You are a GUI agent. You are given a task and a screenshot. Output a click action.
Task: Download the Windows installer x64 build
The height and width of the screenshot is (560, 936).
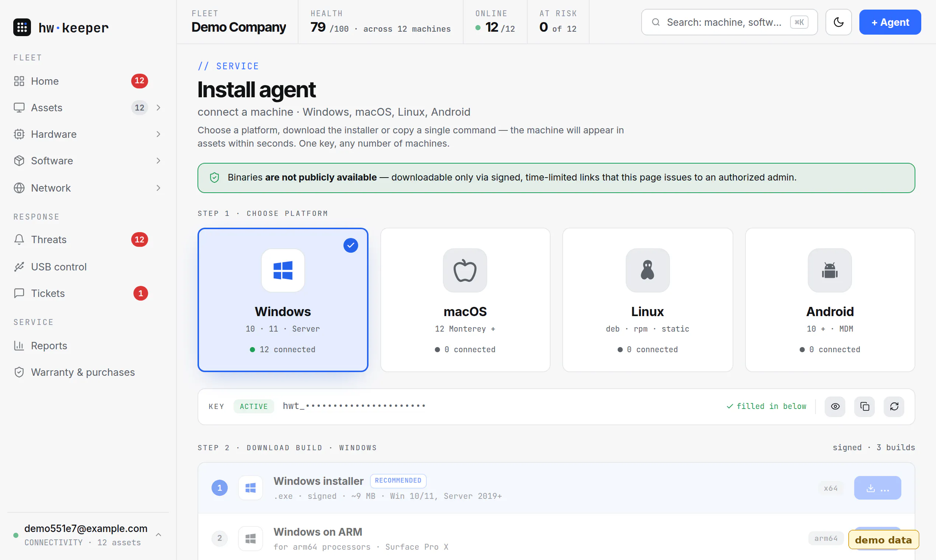click(877, 487)
